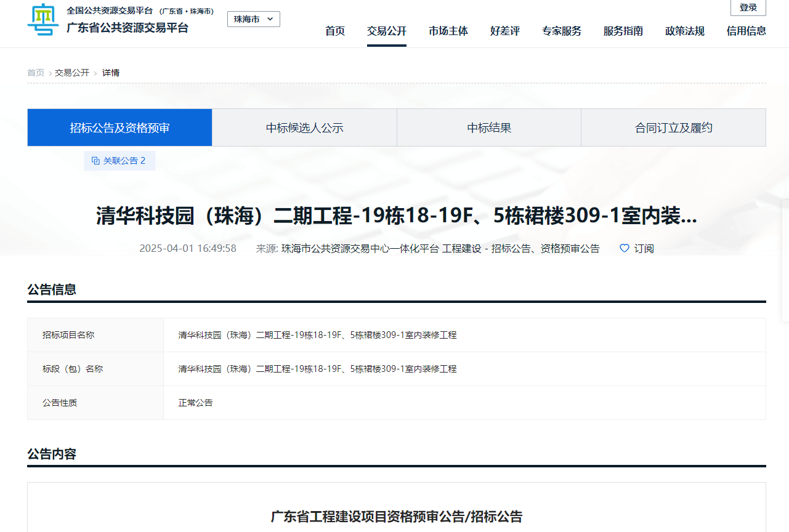Open the 关联公告 2 related announcements
This screenshot has width=789, height=532.
coord(119,160)
